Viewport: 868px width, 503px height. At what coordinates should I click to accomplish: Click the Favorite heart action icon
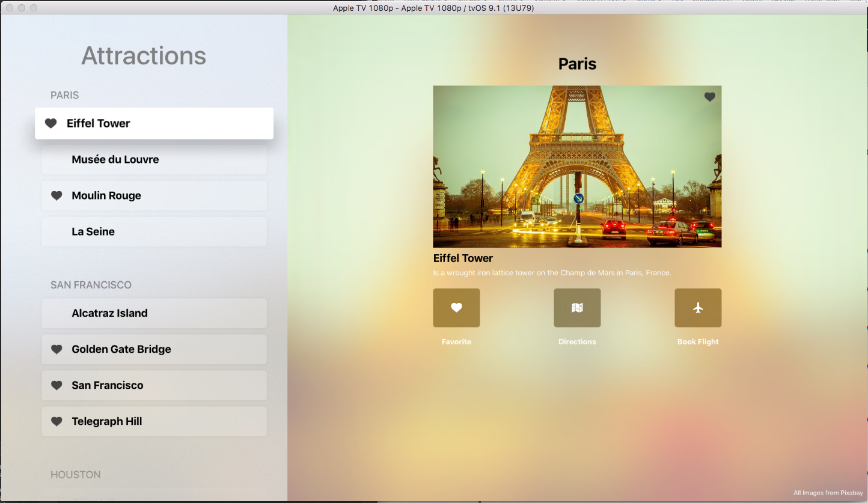tap(456, 308)
